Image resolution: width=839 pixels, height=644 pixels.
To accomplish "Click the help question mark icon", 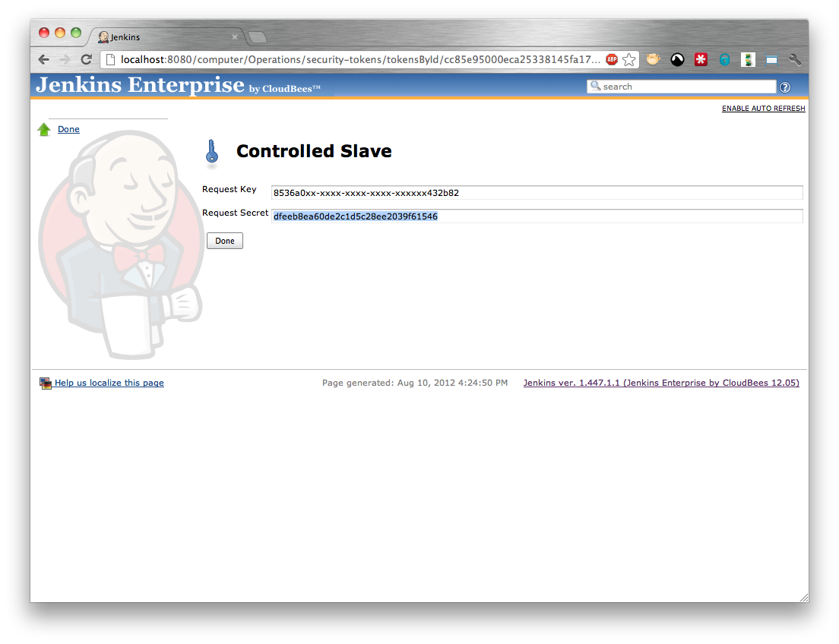I will (x=785, y=87).
